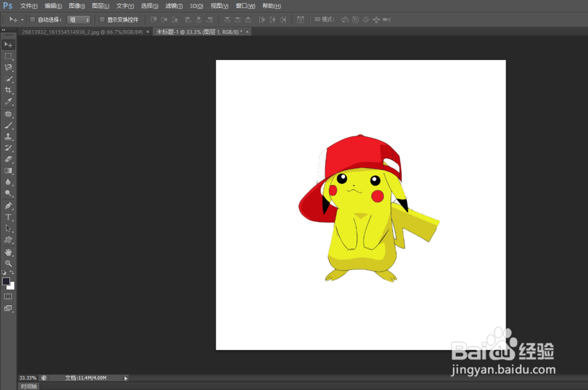Choose the Eraser tool
The width and height of the screenshot is (588, 390).
coord(8,159)
